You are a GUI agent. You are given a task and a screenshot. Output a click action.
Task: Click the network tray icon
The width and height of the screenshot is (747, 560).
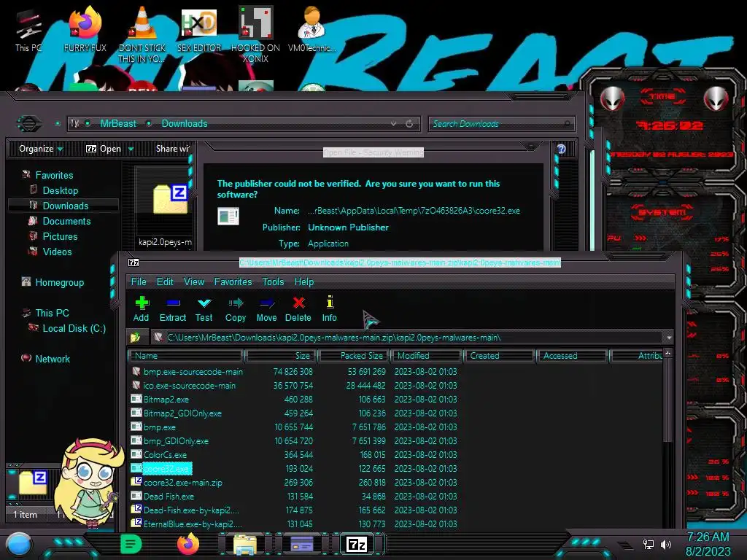click(x=649, y=544)
